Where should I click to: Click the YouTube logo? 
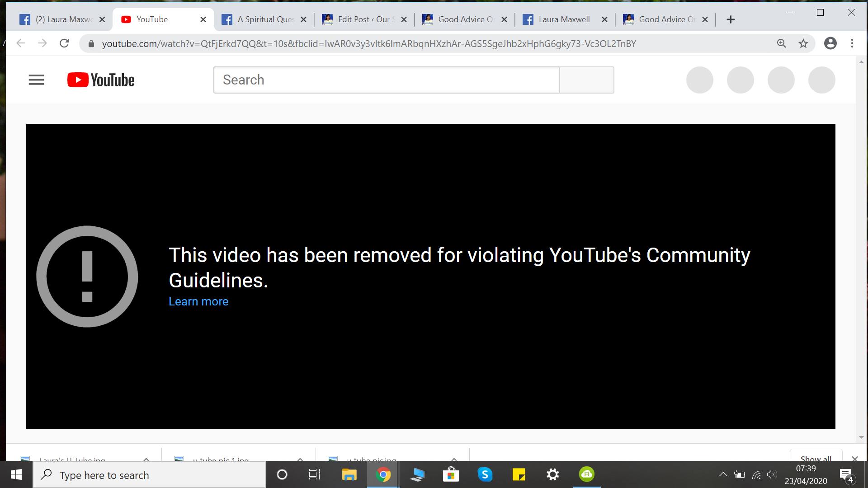(x=101, y=80)
